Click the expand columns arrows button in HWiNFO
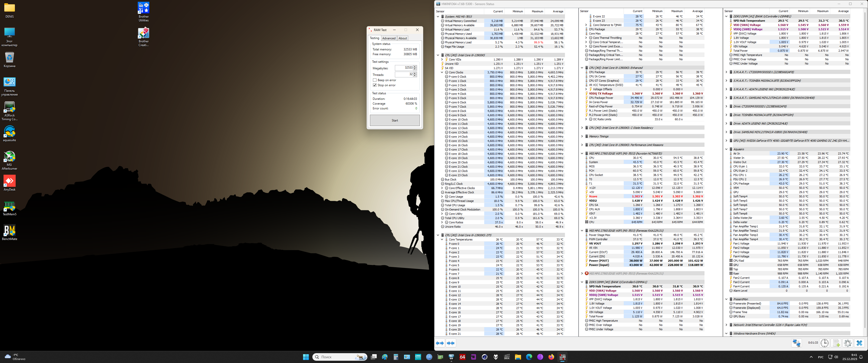 pyautogui.click(x=440, y=343)
